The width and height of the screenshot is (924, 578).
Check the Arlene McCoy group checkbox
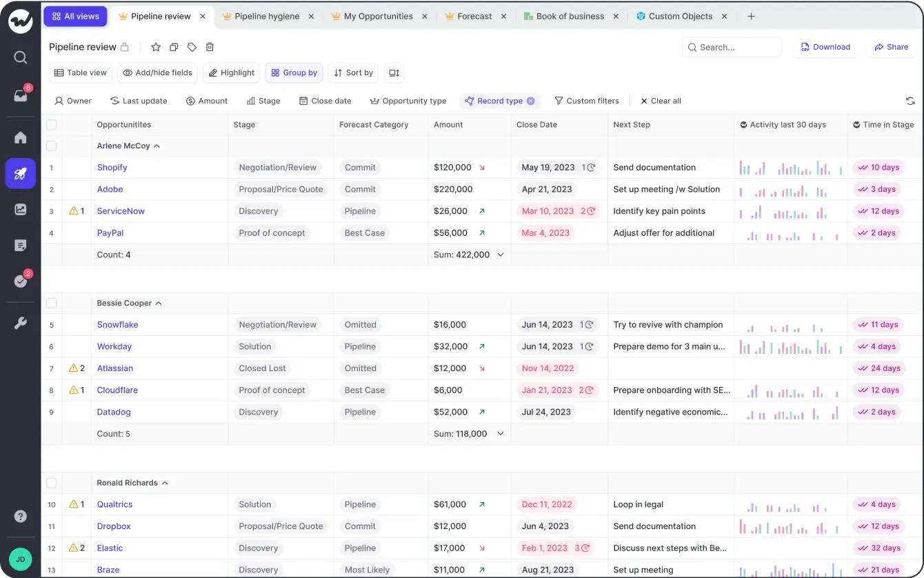(x=52, y=146)
